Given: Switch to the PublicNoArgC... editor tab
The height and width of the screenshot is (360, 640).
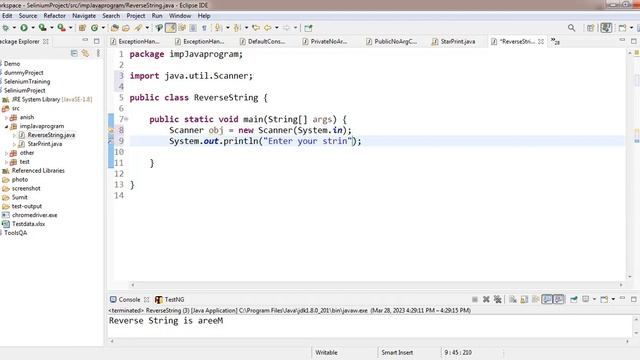Looking at the screenshot, I should pyautogui.click(x=391, y=41).
